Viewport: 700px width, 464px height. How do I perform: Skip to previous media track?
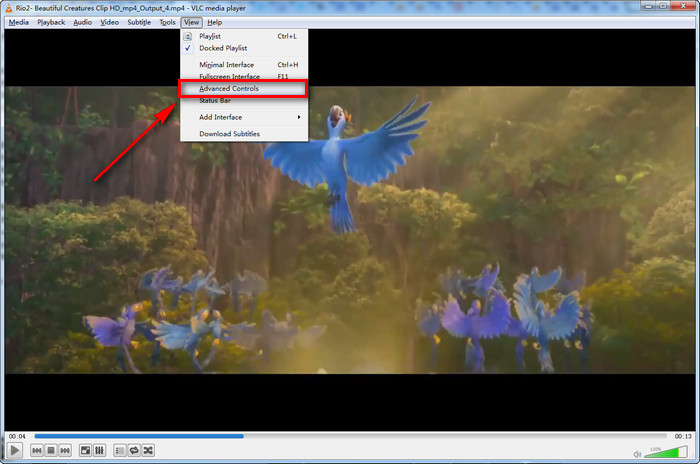(37, 451)
